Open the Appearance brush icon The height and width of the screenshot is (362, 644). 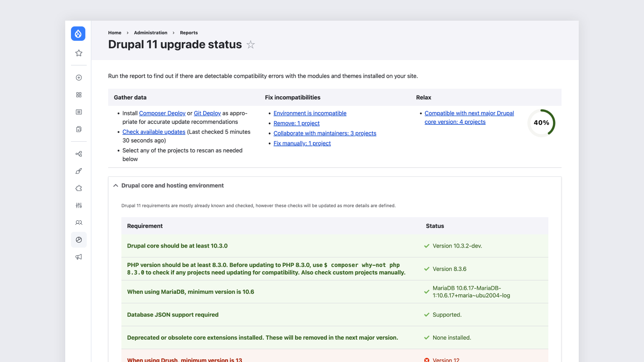tap(79, 171)
